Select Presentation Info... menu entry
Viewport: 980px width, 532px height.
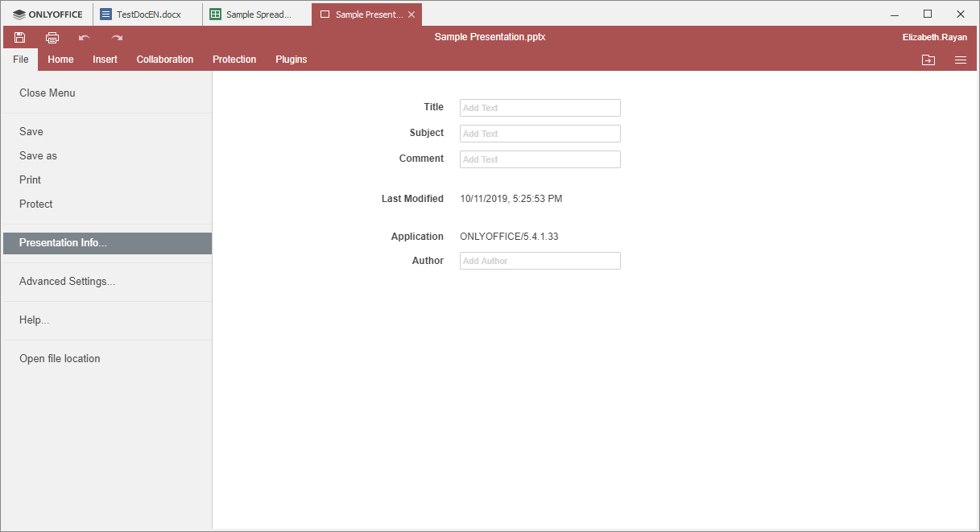pyautogui.click(x=107, y=243)
